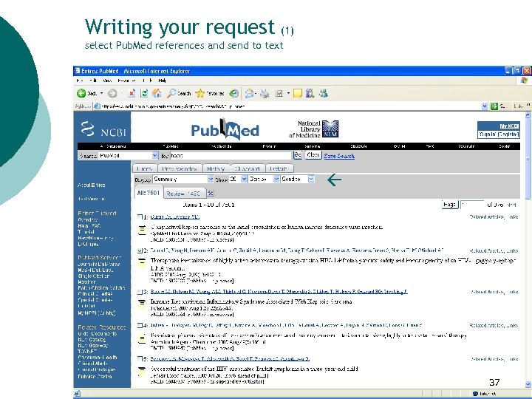This screenshot has height=399, width=532.
Task: Click abstract document icon of result 2
Action: 142,264
